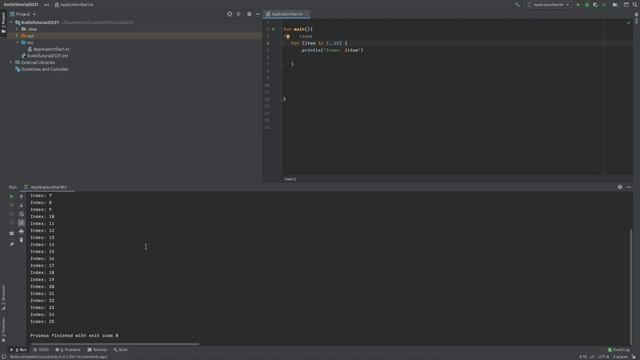Toggle the Project side tab on left edge

(4, 22)
